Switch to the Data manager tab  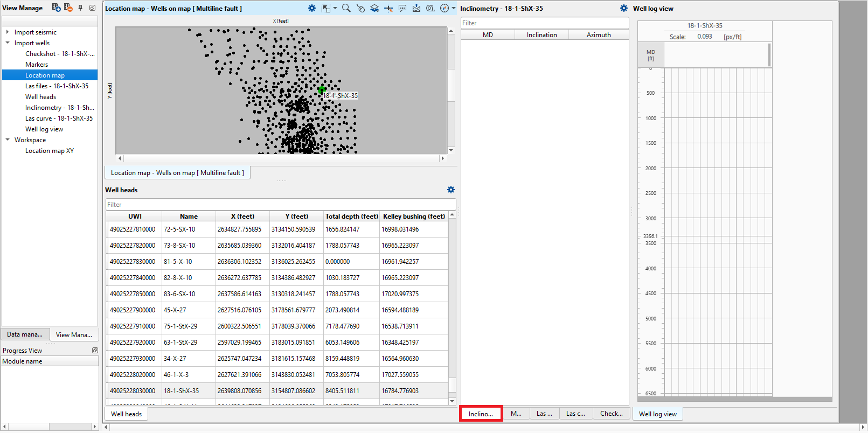25,334
